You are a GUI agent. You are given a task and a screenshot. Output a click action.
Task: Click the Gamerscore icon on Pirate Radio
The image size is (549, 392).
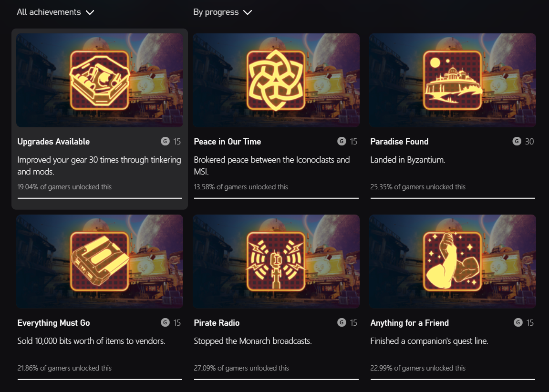point(342,322)
